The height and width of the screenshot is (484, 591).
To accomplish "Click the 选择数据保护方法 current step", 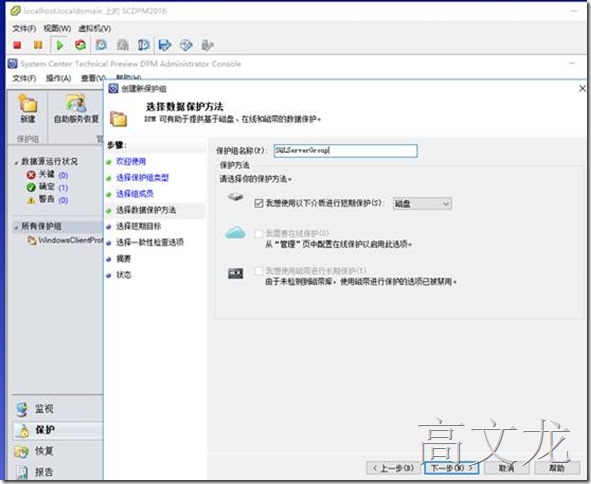I will (146, 210).
